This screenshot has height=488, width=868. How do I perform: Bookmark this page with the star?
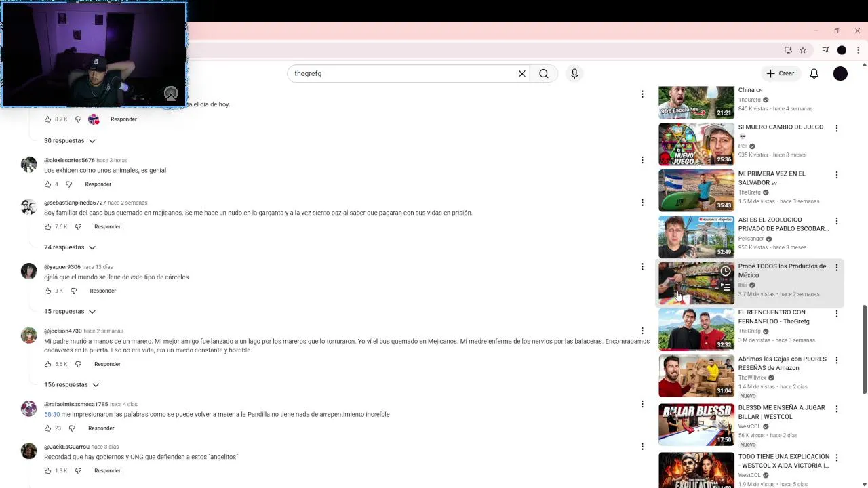(803, 50)
